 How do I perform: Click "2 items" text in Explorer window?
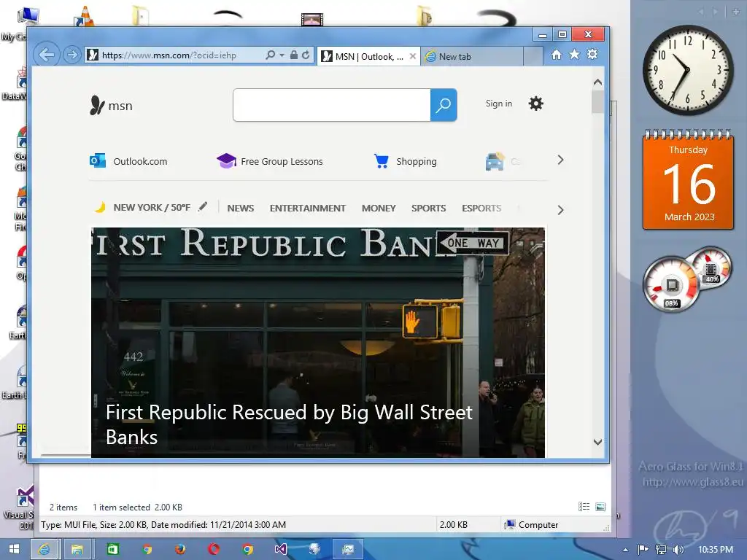63,507
